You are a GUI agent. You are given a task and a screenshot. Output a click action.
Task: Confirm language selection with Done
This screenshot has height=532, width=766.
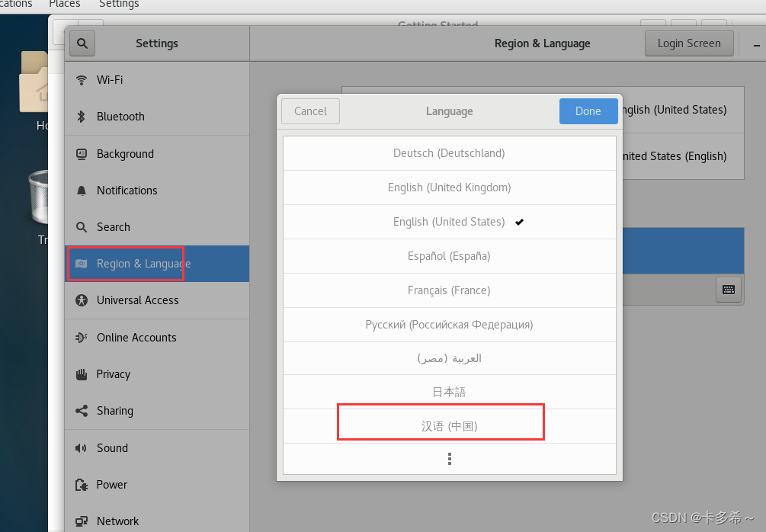coord(588,111)
